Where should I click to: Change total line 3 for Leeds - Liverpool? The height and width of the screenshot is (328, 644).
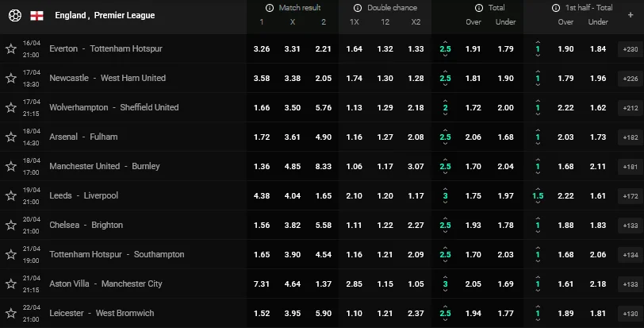(x=445, y=195)
